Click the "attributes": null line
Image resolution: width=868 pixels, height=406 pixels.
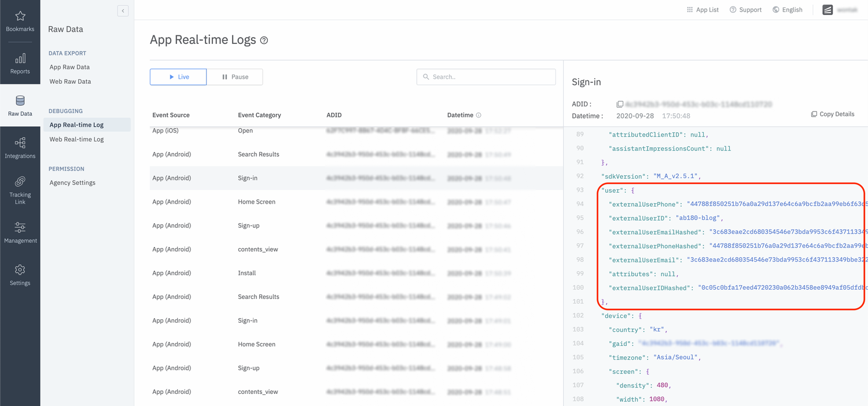[x=643, y=274]
